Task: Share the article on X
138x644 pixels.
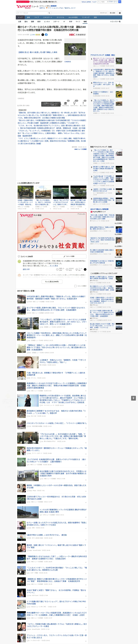Action: (43, 35)
